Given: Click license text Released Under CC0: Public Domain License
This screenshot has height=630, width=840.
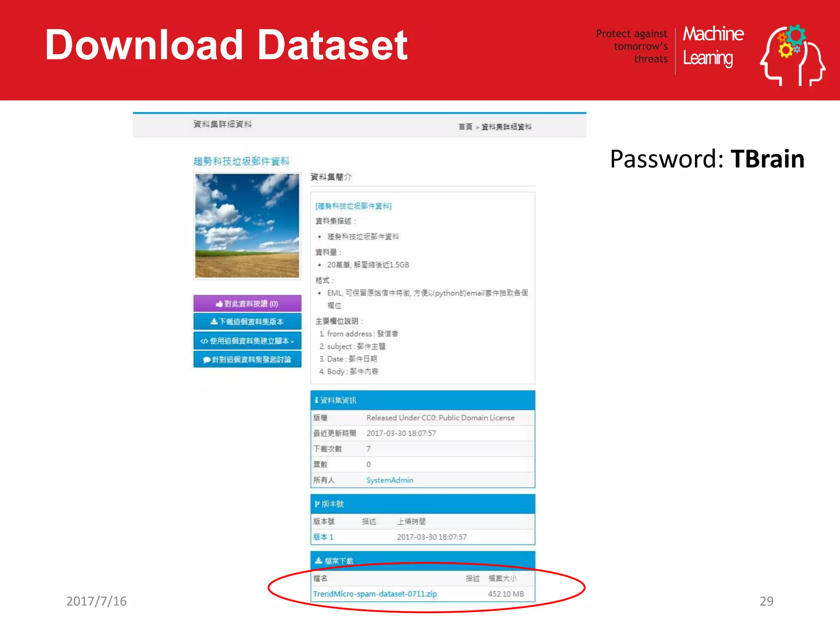Looking at the screenshot, I should pos(441,418).
